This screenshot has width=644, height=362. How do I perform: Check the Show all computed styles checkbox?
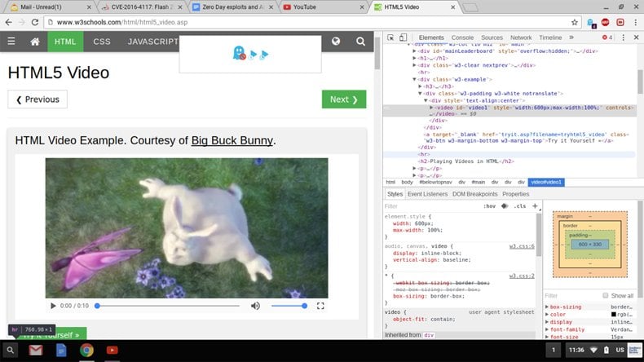pos(606,295)
